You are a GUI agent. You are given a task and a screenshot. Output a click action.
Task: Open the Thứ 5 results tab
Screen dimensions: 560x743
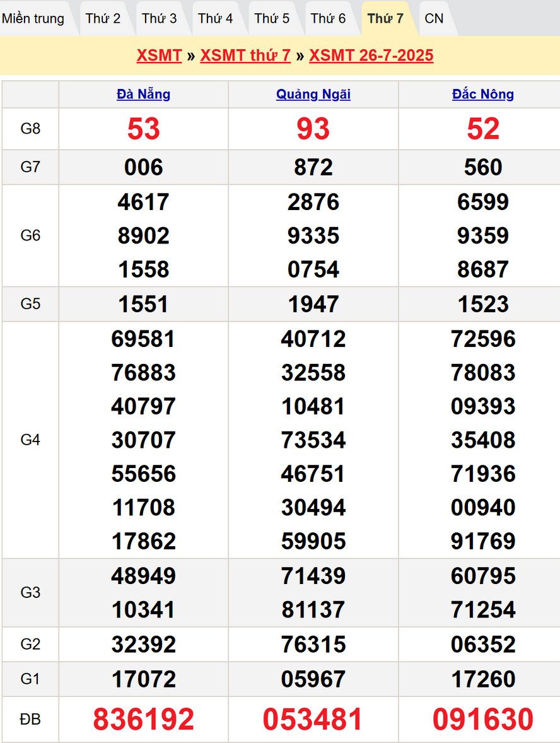tap(272, 18)
